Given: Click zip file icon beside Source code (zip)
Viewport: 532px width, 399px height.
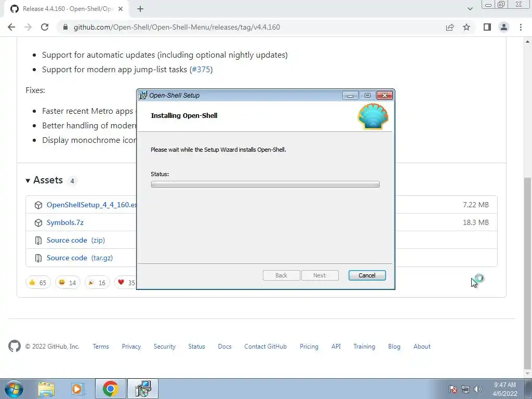Looking at the screenshot, I should 38,241.
